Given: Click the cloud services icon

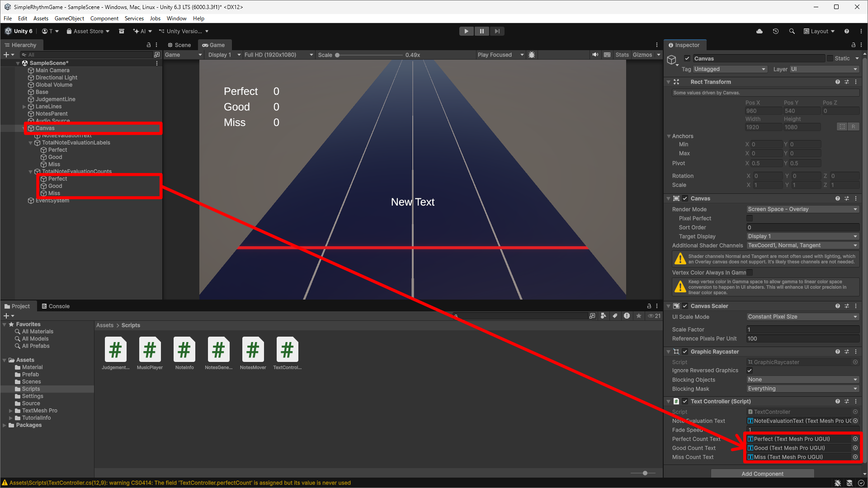Looking at the screenshot, I should (759, 31).
